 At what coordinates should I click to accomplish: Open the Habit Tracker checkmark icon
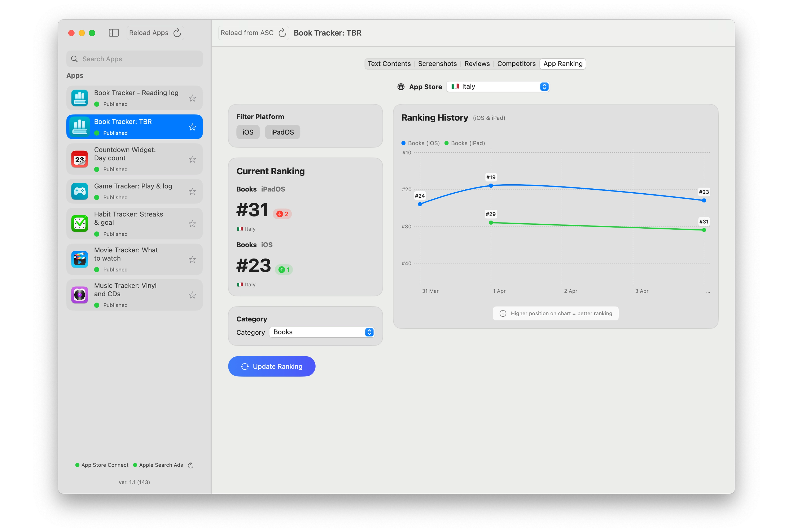tap(80, 224)
